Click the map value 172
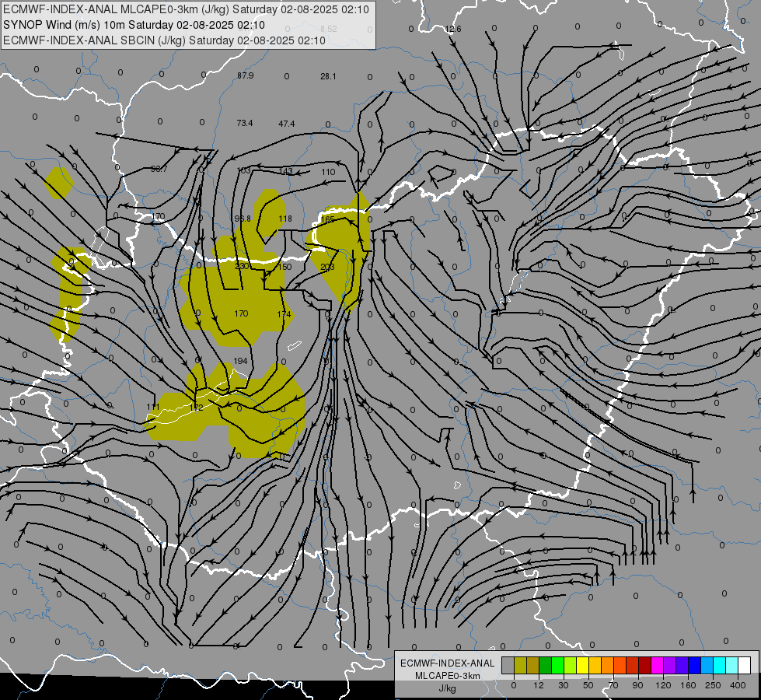 click(196, 408)
